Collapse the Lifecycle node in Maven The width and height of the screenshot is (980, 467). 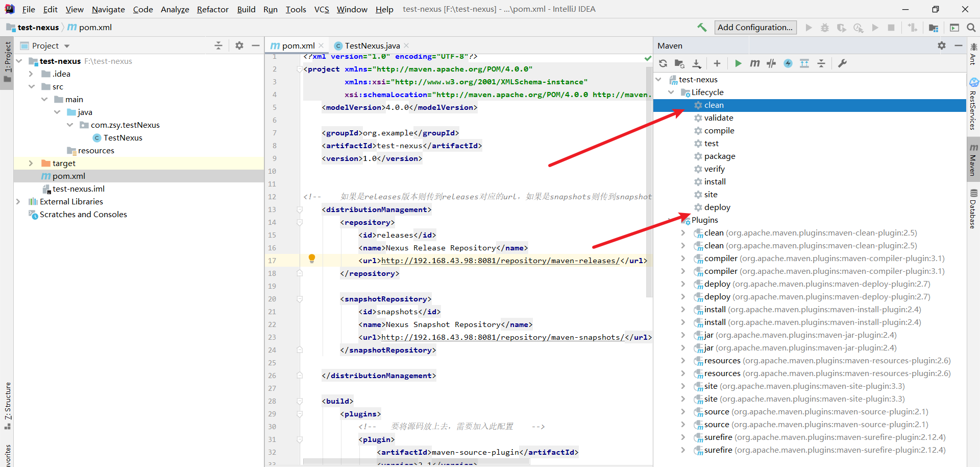(x=671, y=92)
